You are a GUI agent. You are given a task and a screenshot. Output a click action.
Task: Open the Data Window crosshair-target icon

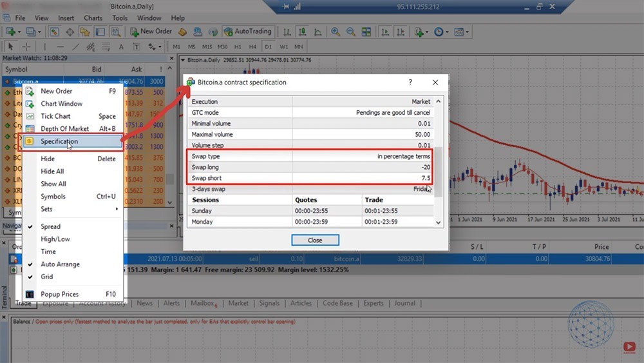click(x=70, y=32)
